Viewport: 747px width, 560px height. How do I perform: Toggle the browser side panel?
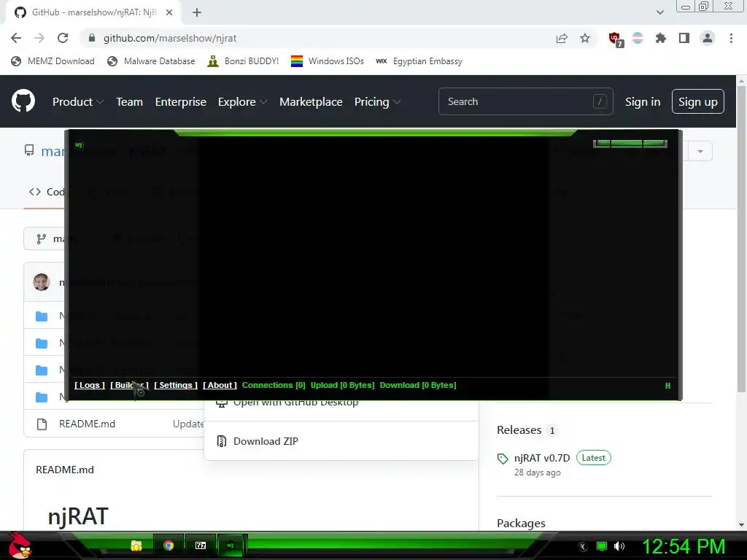[684, 38]
